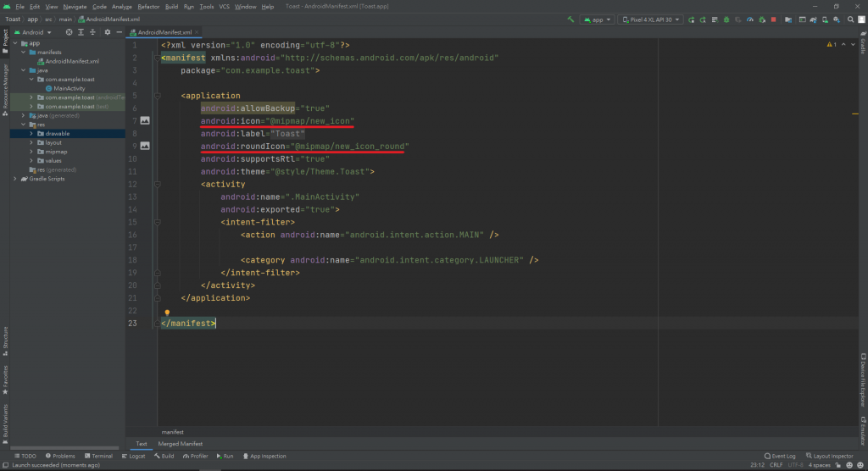Expand the drawable folder

point(31,133)
